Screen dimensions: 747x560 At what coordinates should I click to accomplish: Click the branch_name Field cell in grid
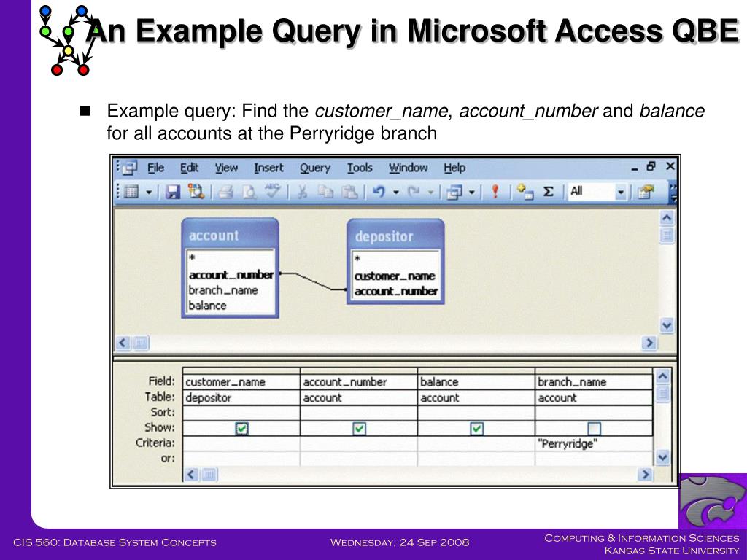[x=594, y=382]
